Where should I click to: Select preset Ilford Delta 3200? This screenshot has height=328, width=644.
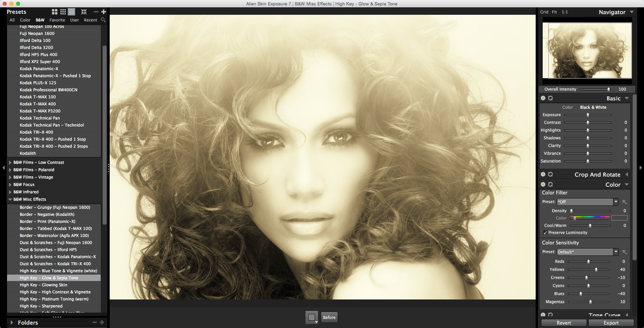54,48
